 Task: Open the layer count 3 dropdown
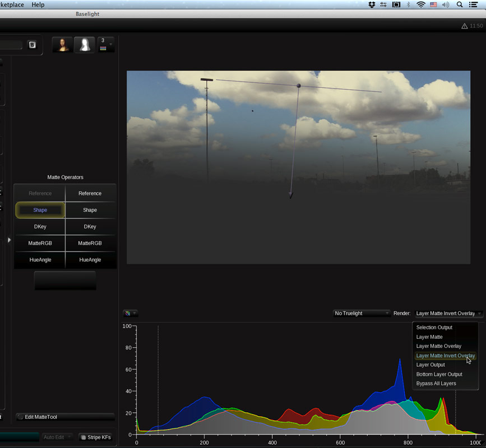pos(105,45)
